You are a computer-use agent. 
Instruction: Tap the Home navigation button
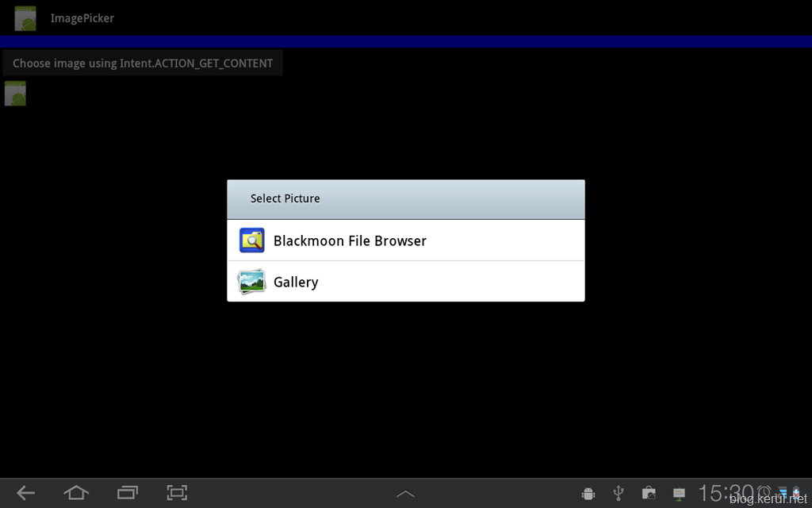(76, 492)
